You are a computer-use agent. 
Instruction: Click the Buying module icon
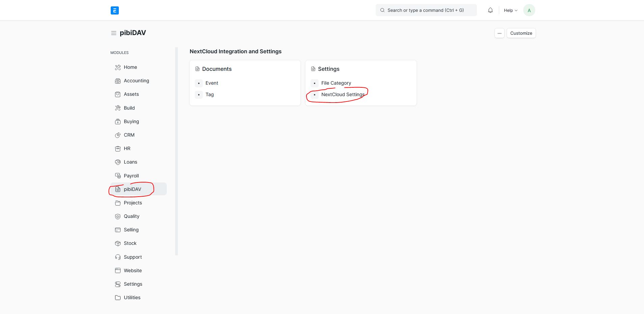118,121
